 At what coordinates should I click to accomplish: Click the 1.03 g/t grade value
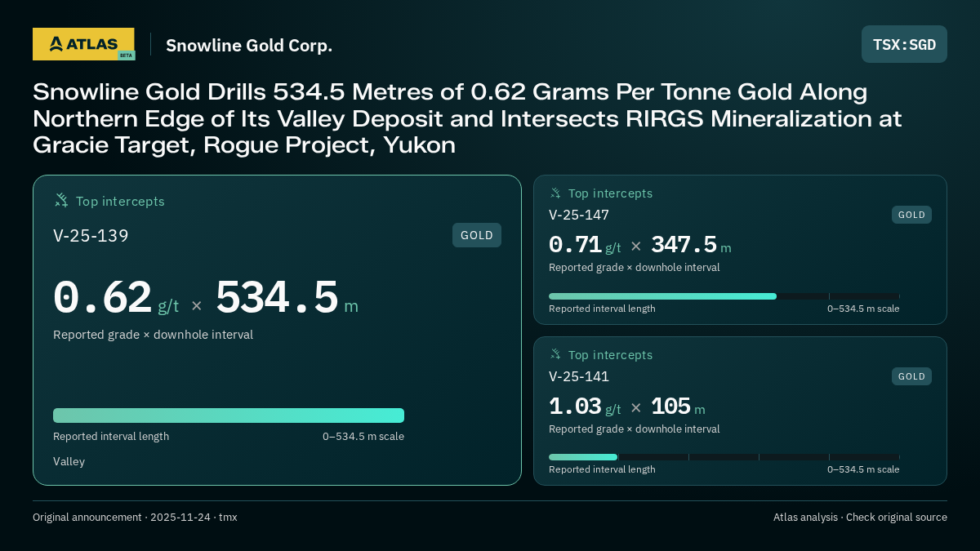585,407
